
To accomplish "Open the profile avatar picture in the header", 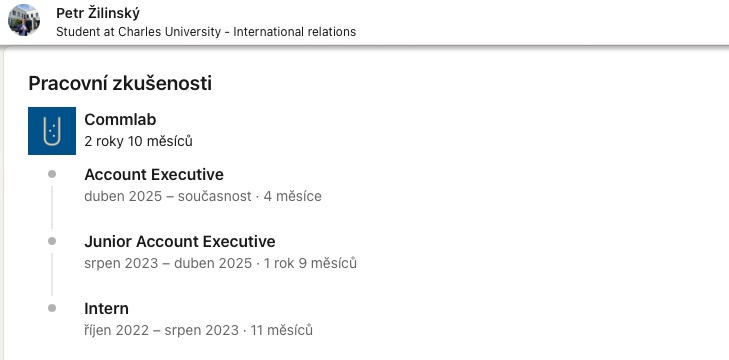I will pyautogui.click(x=24, y=20).
